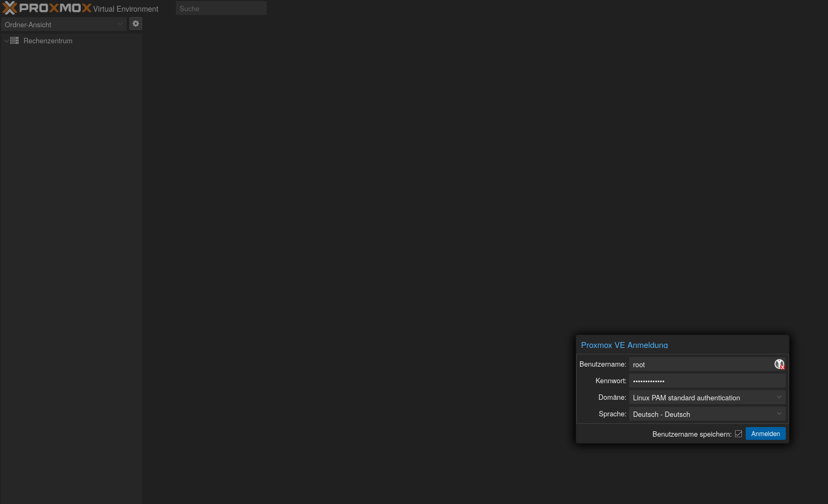The width and height of the screenshot is (828, 504).
Task: Focus the Suche search field
Action: pyautogui.click(x=221, y=9)
